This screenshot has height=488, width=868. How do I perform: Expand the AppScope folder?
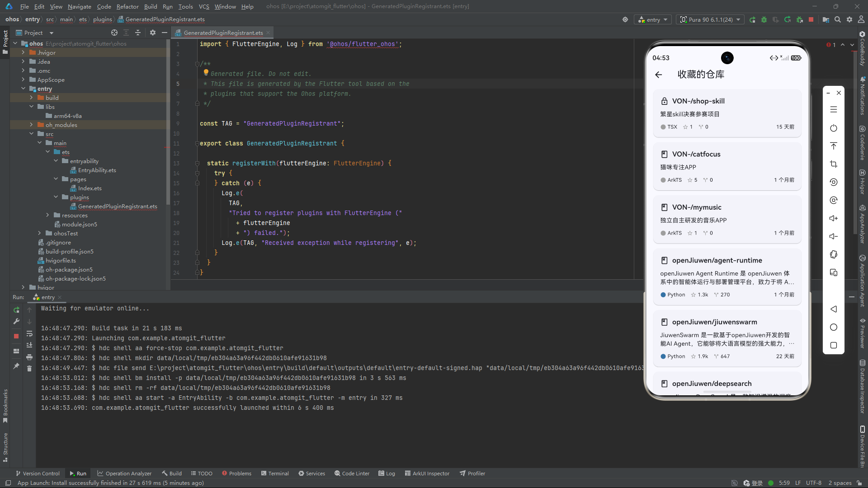point(23,80)
